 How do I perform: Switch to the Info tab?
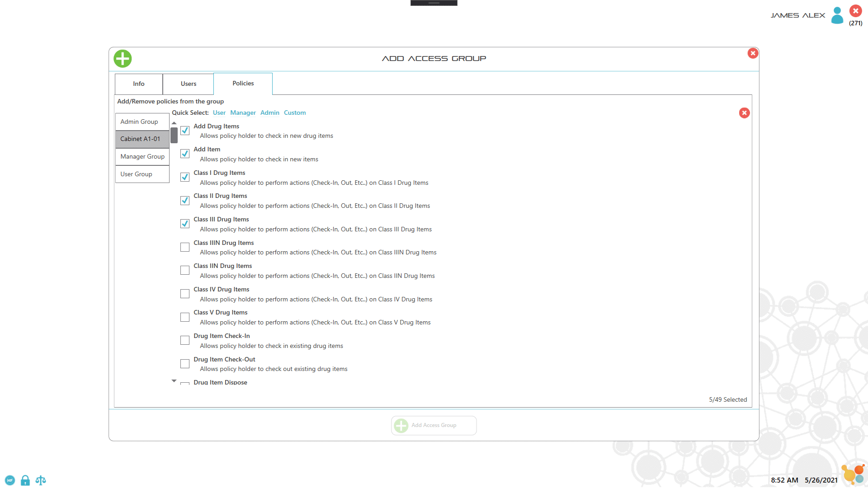(139, 84)
